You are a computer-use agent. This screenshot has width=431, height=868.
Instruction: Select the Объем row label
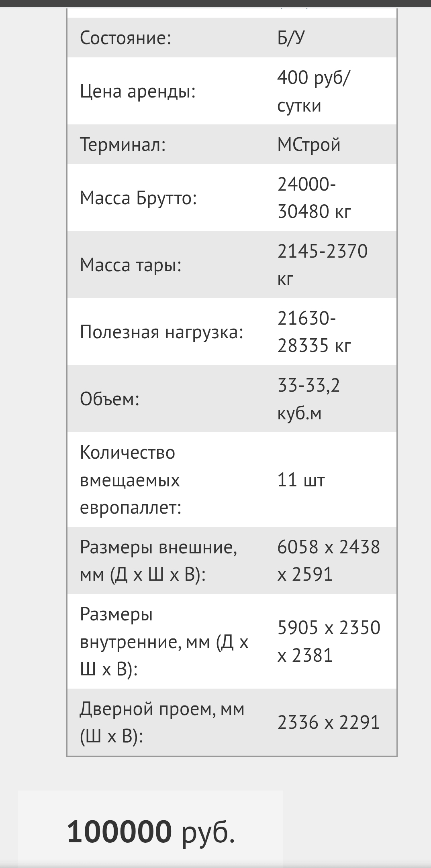[x=110, y=399]
